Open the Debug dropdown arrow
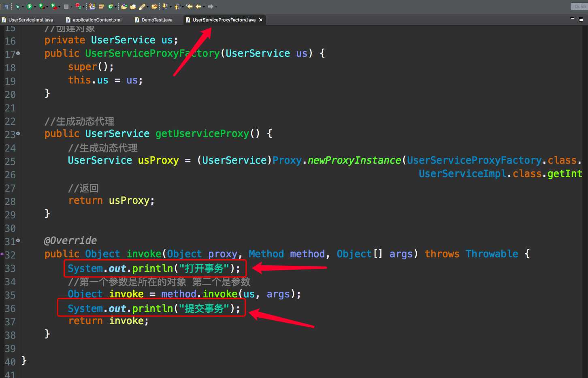The width and height of the screenshot is (588, 378). point(23,7)
